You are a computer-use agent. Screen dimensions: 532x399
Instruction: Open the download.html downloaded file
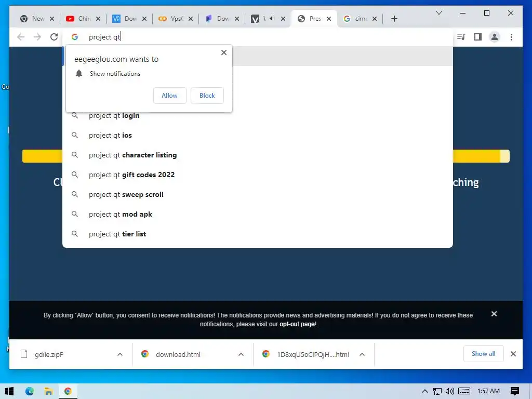click(x=178, y=354)
